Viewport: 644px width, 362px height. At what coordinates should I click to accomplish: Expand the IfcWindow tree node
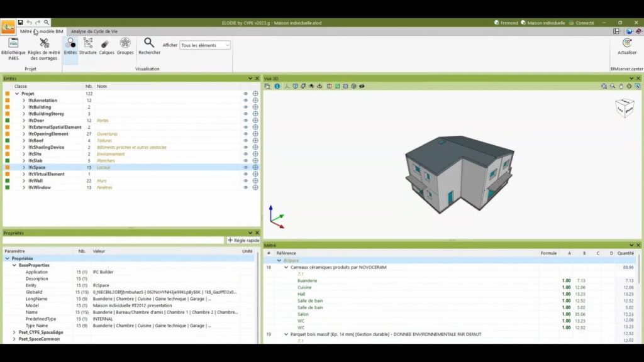click(24, 187)
